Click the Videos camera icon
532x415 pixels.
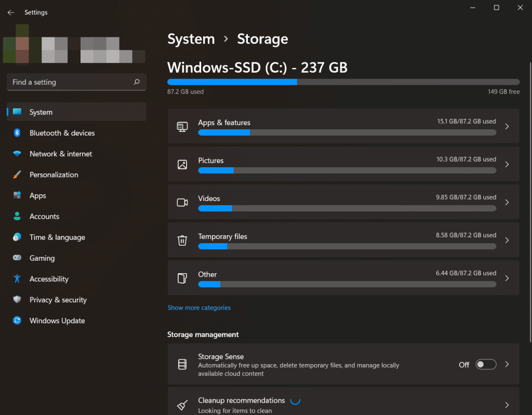pyautogui.click(x=182, y=202)
